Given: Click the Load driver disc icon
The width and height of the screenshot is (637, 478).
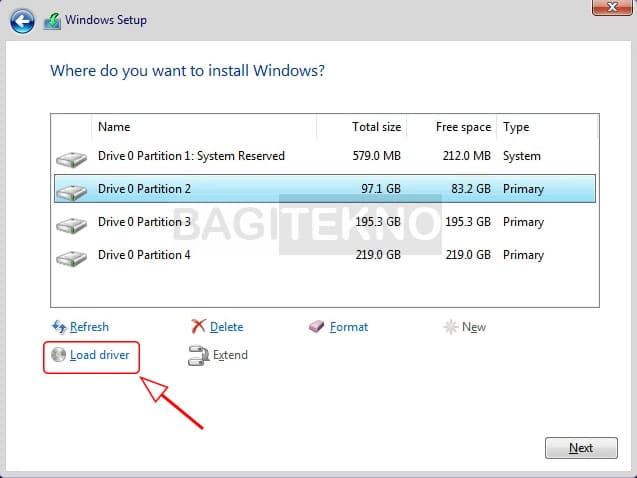Looking at the screenshot, I should click(58, 355).
